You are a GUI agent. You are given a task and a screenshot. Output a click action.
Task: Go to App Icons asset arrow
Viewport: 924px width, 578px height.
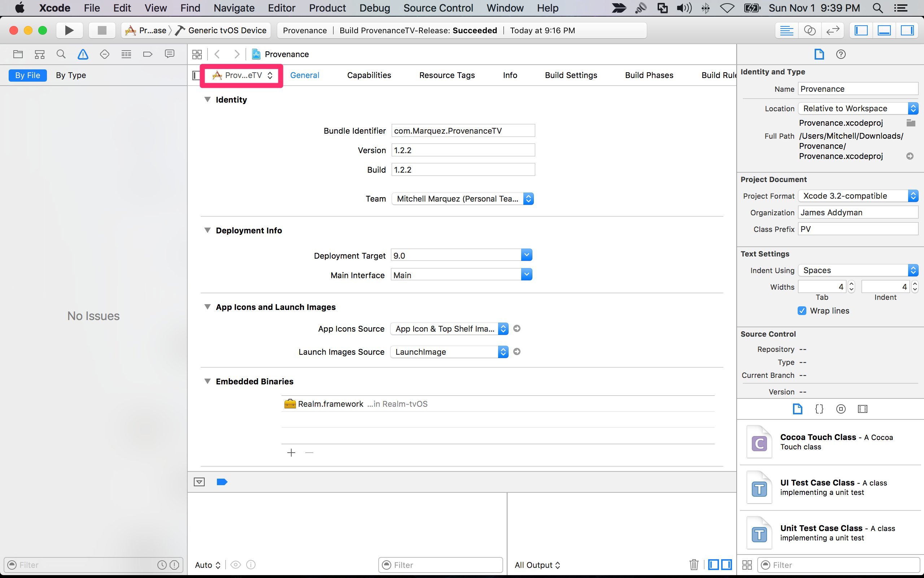pos(517,328)
